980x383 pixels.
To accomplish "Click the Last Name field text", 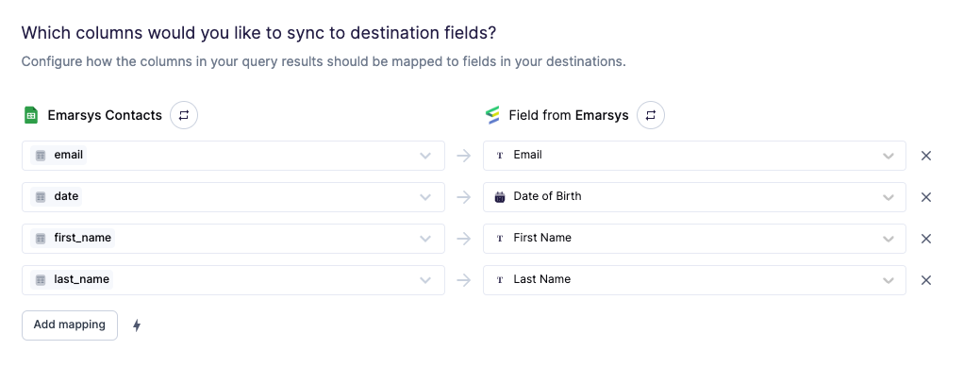I will [x=541, y=279].
